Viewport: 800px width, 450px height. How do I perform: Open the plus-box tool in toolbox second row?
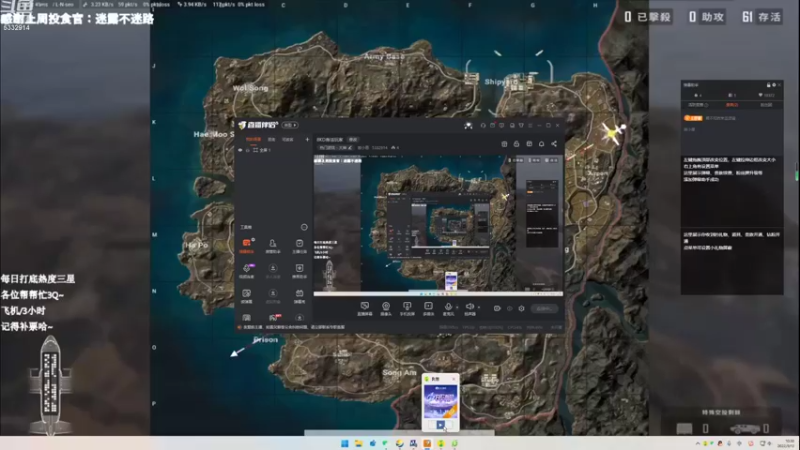pos(299,270)
